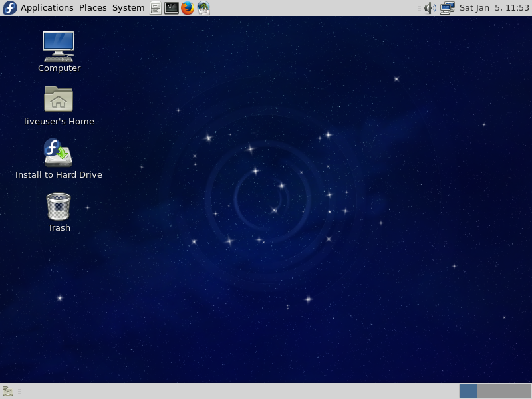532x399 pixels.
Task: Switch to the first (highlighted) workspace
Action: click(468, 391)
